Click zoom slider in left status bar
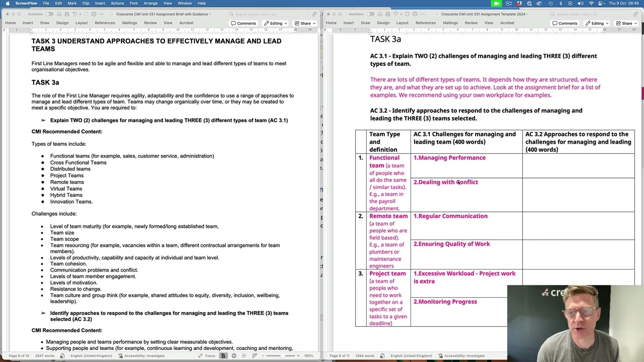The height and width of the screenshot is (362, 644). click(x=280, y=356)
